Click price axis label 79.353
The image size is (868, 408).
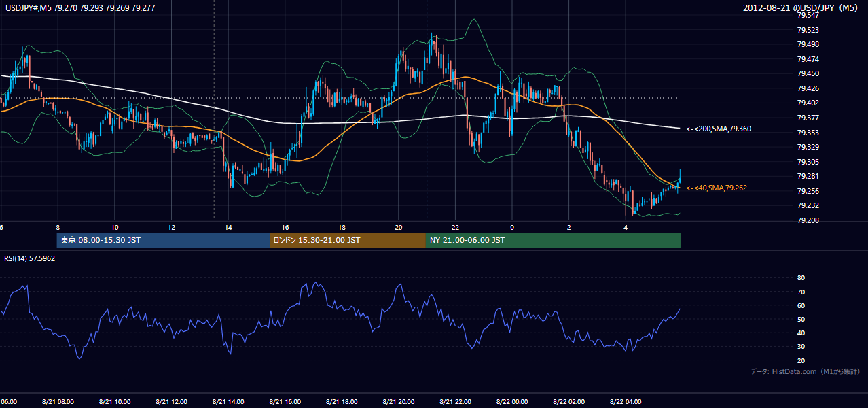(808, 133)
